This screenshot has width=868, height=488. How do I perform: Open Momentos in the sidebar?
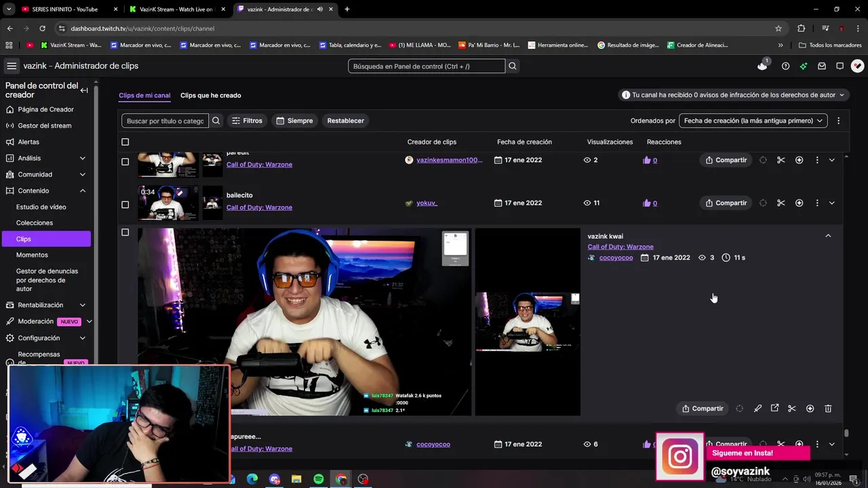(32, 255)
